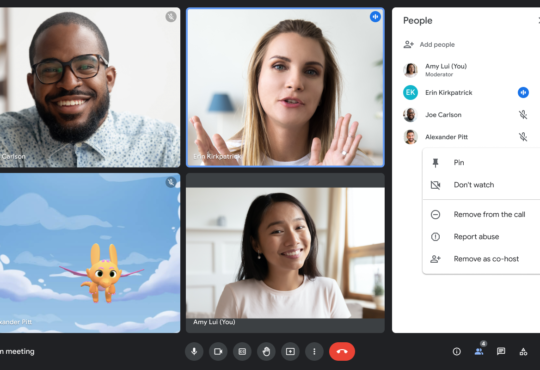540x370 pixels.
Task: Click Erin Kirkpatrick's speaking indicator in list
Action: (x=523, y=92)
